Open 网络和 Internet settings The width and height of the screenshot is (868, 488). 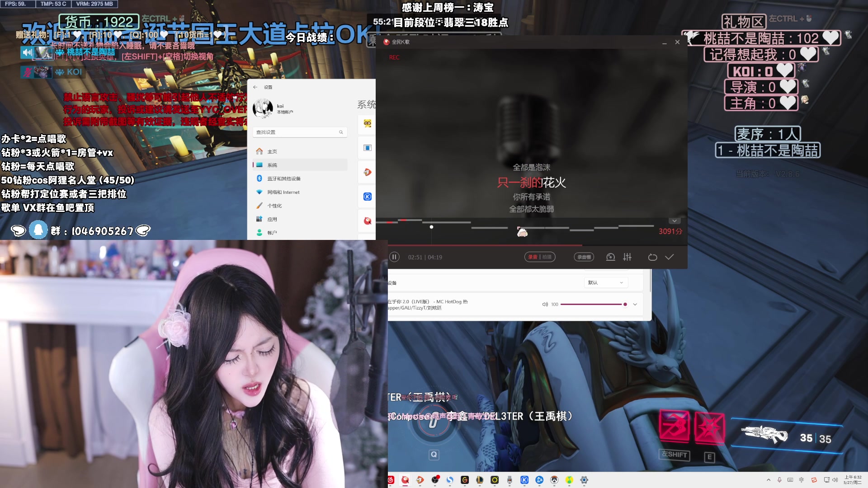click(300, 192)
